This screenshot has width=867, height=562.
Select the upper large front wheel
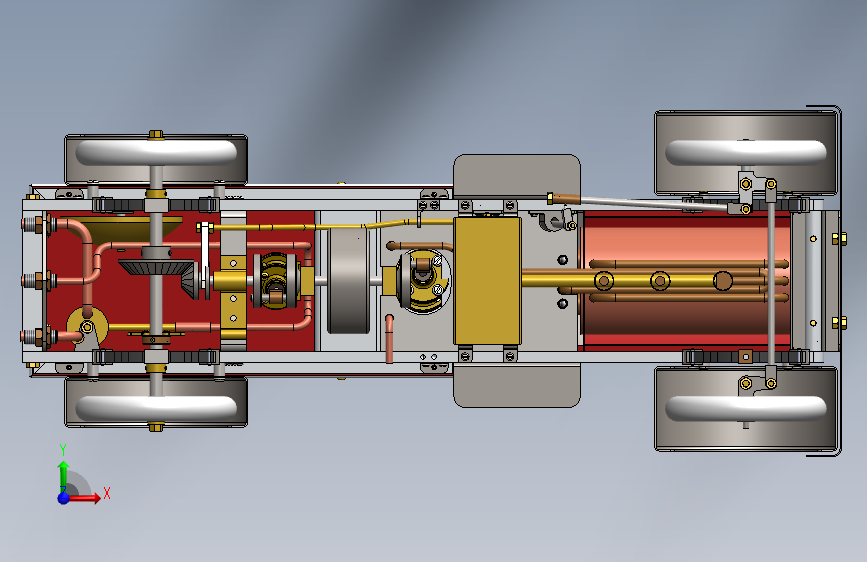pyautogui.click(x=745, y=153)
